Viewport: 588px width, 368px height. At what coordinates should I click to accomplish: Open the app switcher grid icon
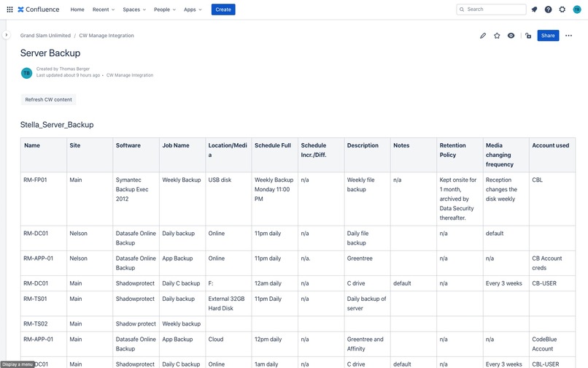coord(9,9)
